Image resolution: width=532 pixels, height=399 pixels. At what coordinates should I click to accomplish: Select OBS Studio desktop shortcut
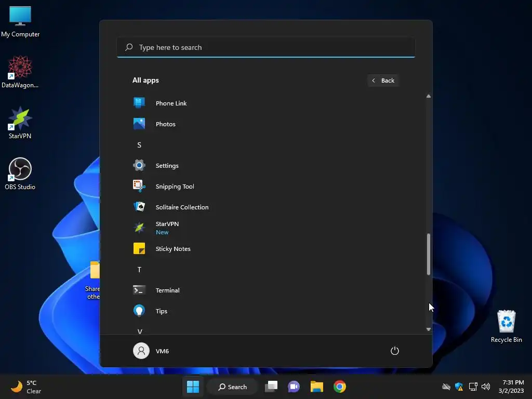(x=20, y=174)
